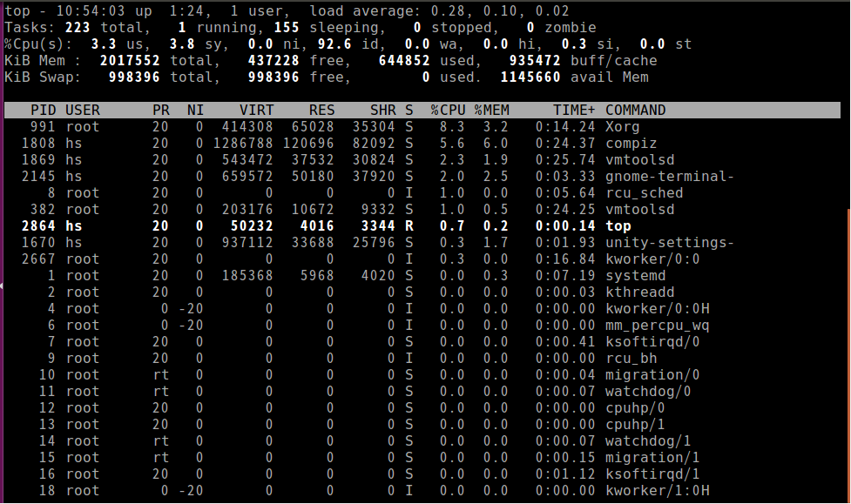Select the cpuhp/0 process name
Screen dimensions: 851x504
pyautogui.click(x=635, y=408)
